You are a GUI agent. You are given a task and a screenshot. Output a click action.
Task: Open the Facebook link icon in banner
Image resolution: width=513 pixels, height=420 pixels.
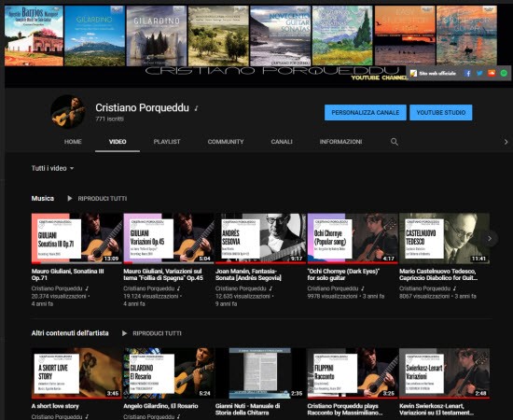click(467, 74)
